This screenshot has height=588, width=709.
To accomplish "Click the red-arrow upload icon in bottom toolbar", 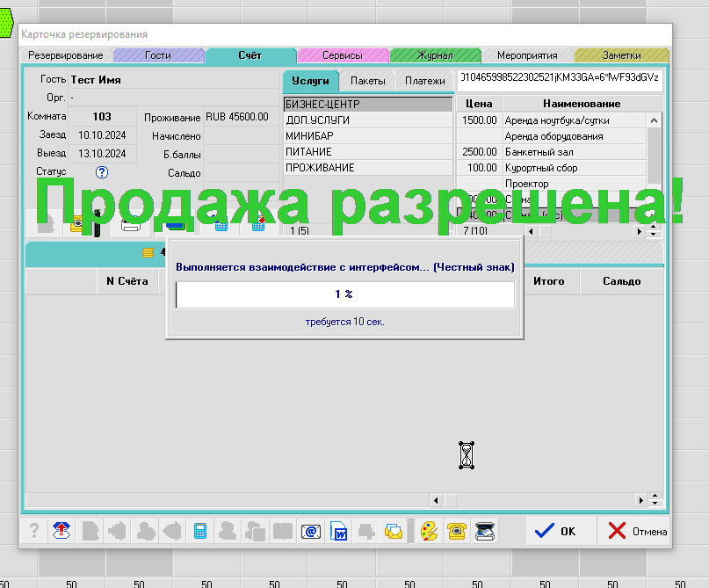I will tap(61, 531).
